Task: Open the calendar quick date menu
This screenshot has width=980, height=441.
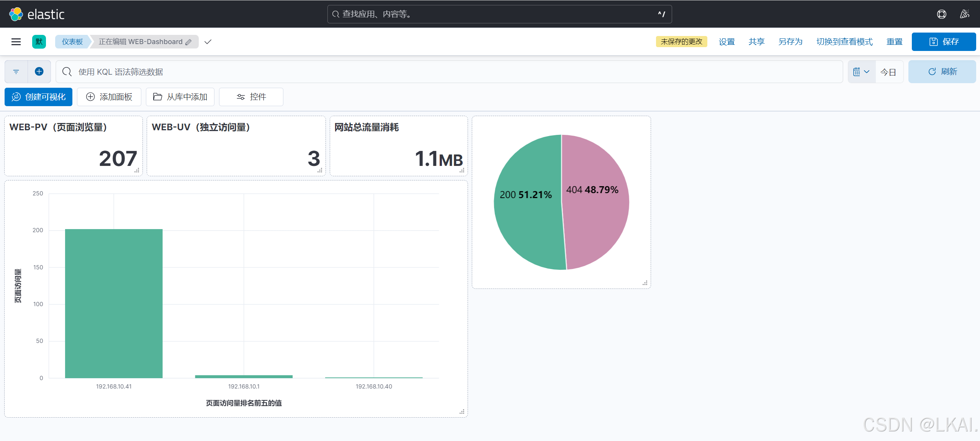Action: pyautogui.click(x=862, y=72)
